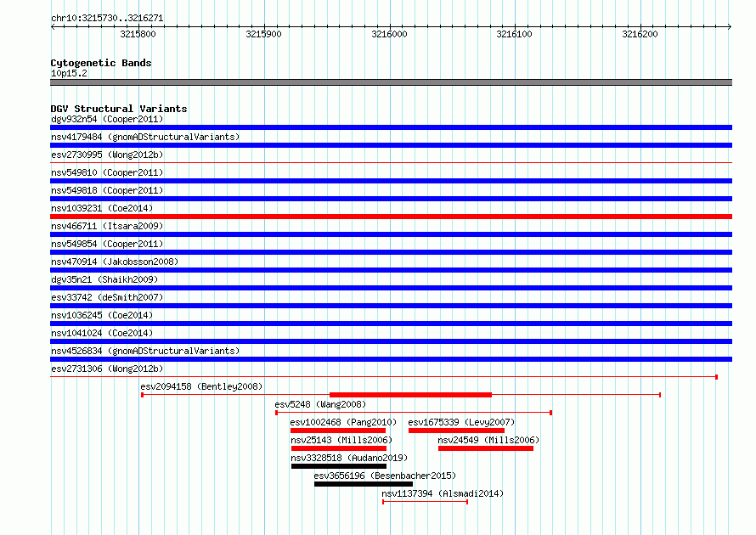The image size is (756, 535).
Task: Click the 3215800 ruler position label
Action: [x=138, y=34]
